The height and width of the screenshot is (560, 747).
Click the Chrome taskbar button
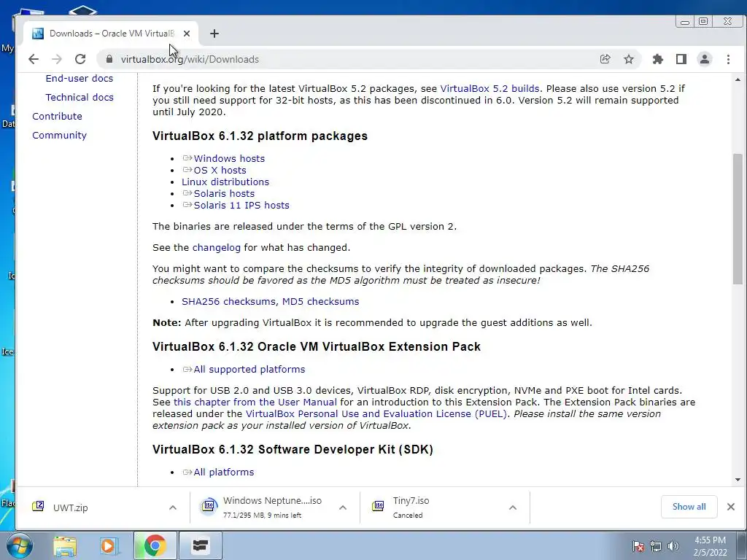click(155, 545)
